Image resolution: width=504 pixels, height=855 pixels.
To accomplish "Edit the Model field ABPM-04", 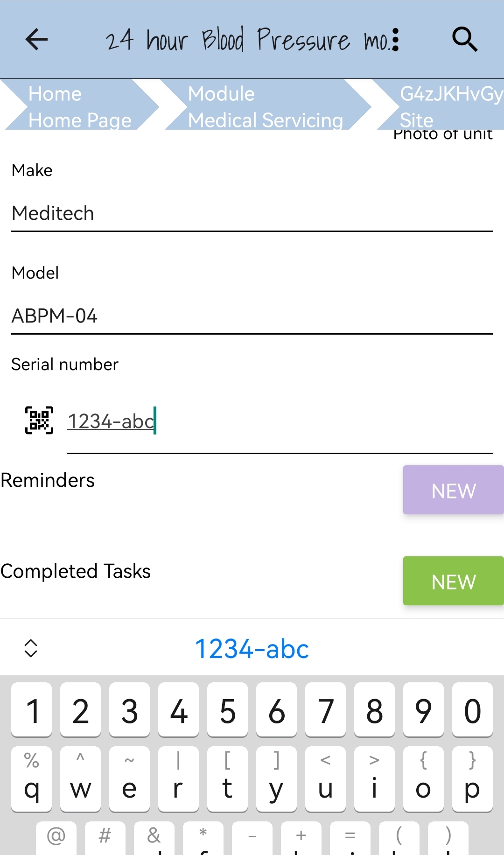I will coord(252,316).
